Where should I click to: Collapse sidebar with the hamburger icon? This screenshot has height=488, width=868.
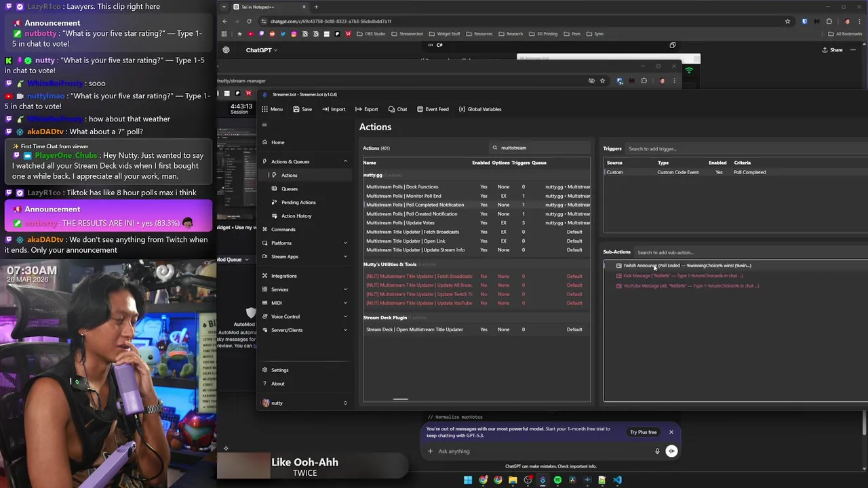click(x=264, y=125)
